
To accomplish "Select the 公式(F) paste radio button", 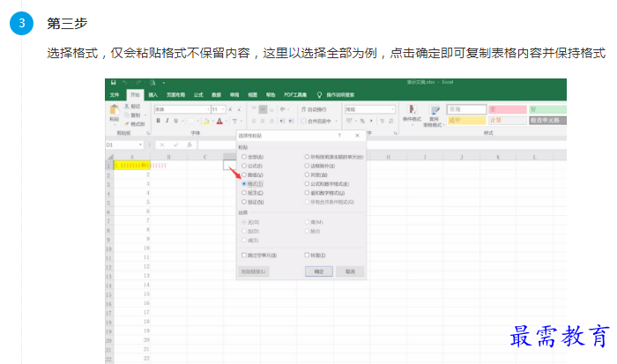I will 244,166.
